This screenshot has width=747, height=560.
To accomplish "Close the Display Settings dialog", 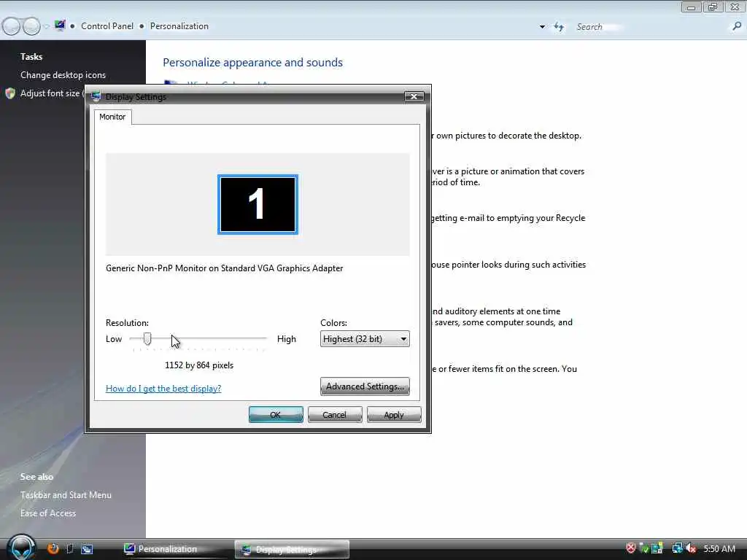I will [414, 97].
